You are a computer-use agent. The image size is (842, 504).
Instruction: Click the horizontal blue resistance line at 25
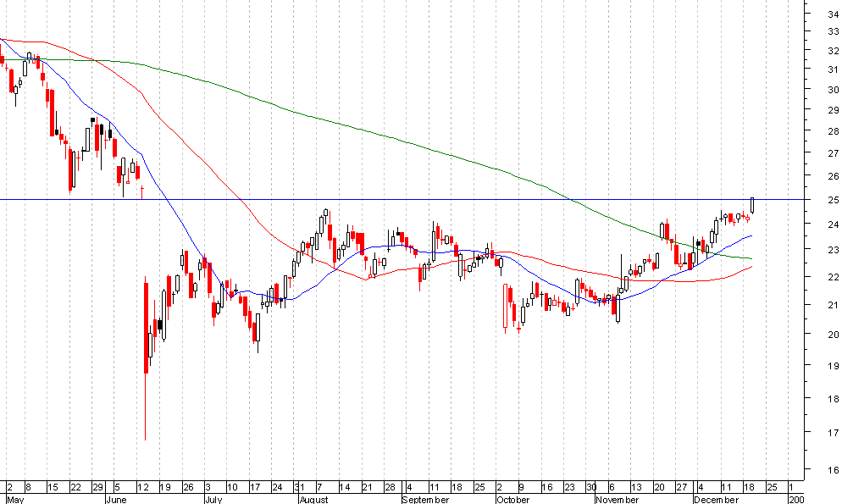tap(402, 200)
